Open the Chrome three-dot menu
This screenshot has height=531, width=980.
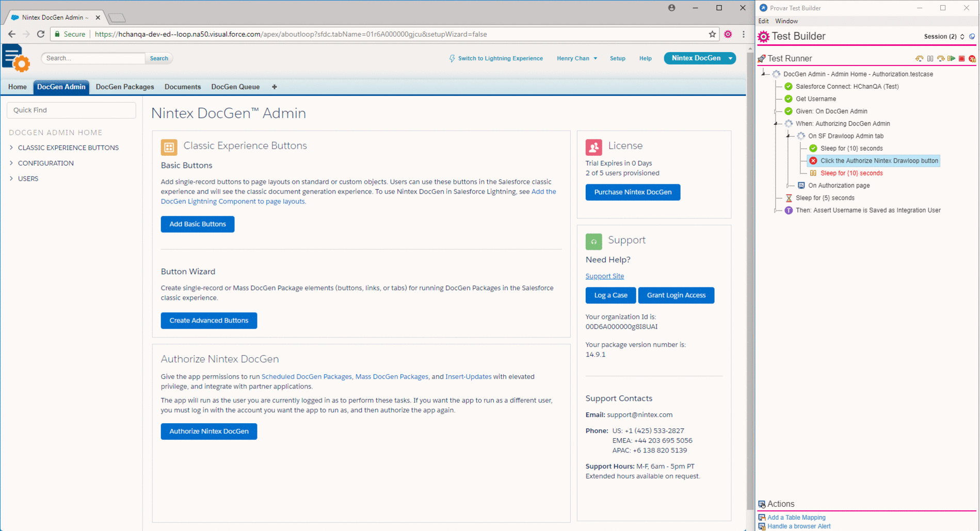point(744,34)
